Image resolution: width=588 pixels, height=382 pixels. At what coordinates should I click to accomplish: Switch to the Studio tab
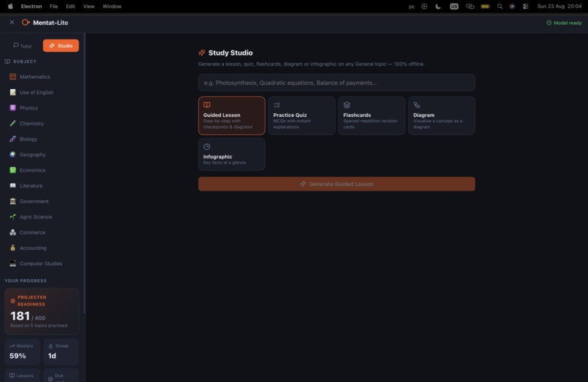61,46
